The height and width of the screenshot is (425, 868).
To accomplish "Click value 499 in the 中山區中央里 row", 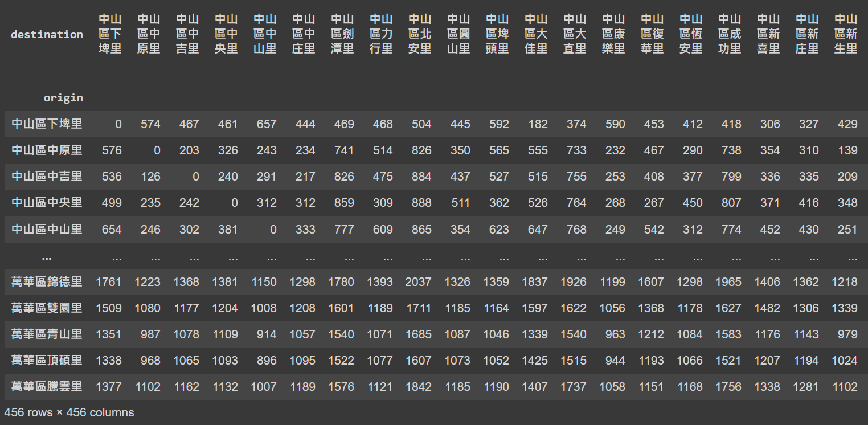I will pos(112,203).
